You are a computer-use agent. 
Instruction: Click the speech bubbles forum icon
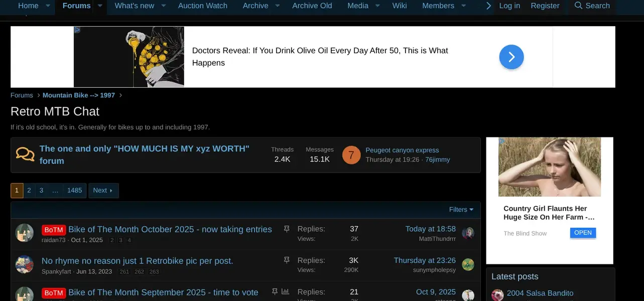25,154
